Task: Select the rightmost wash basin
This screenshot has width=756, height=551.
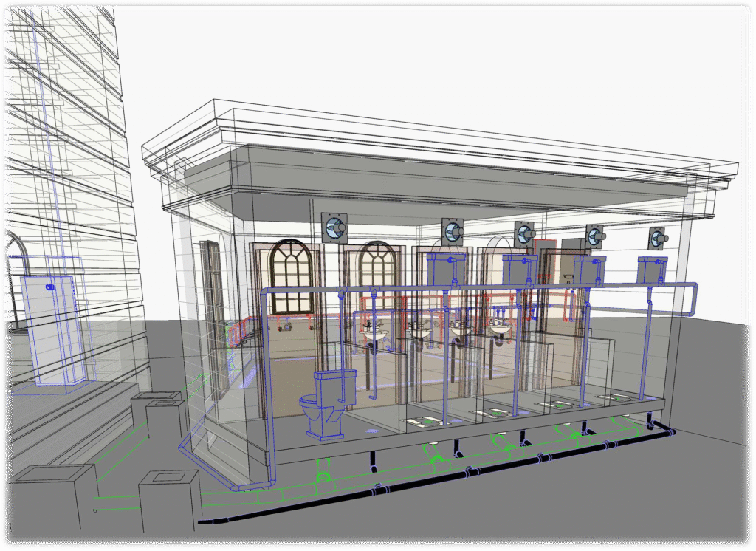Action: (501, 330)
